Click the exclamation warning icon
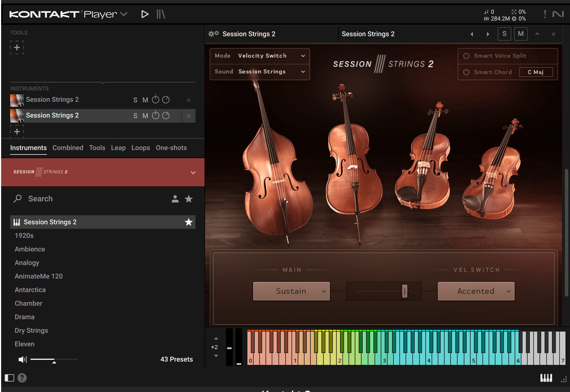 tap(545, 14)
